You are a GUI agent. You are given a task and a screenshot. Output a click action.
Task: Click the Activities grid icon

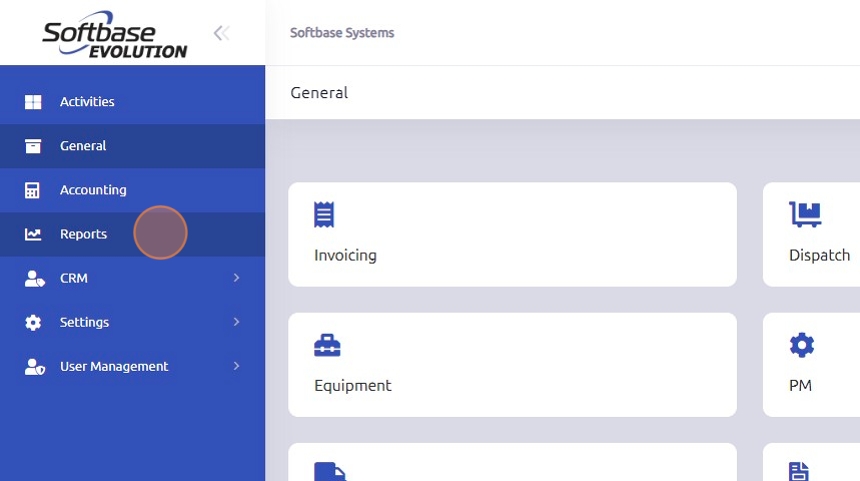point(33,102)
